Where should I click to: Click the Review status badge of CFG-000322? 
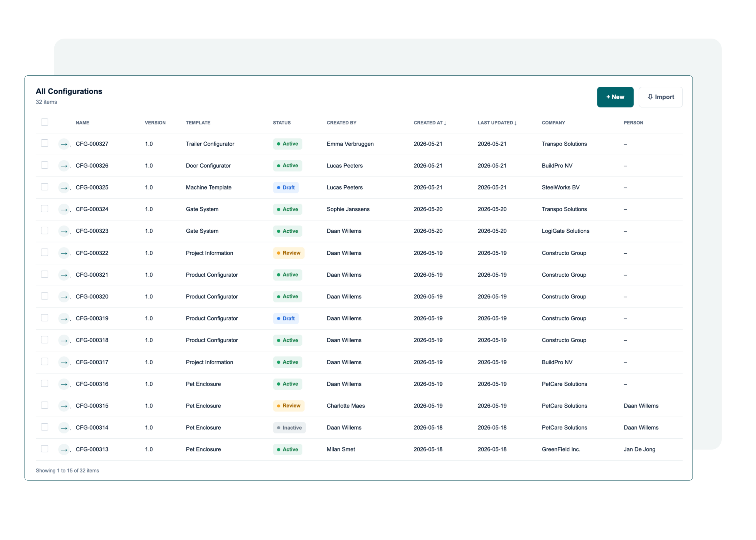point(288,253)
